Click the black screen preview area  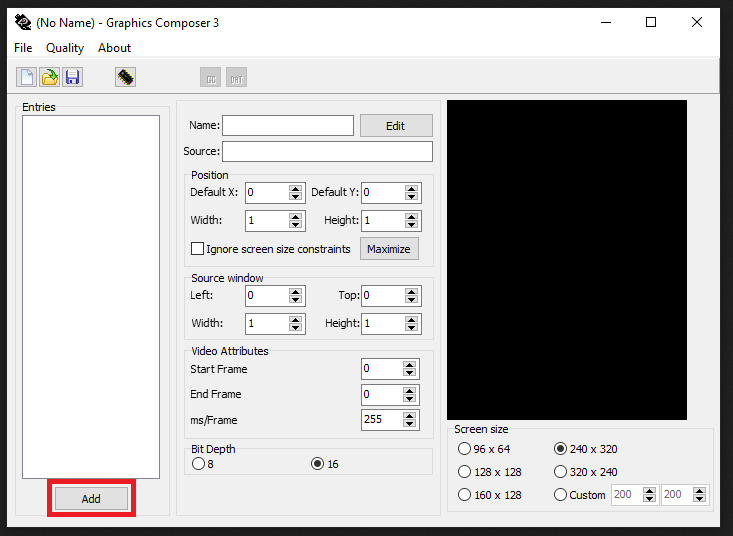point(567,260)
